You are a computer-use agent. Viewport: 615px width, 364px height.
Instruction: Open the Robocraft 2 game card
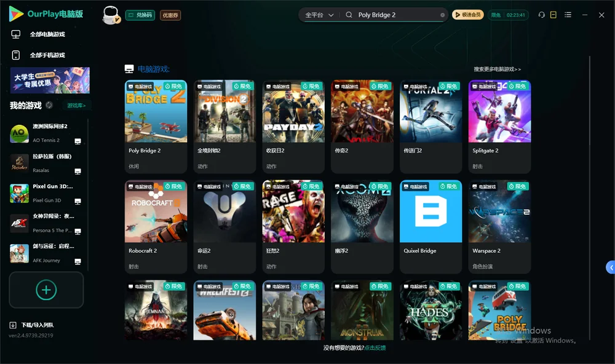(156, 227)
